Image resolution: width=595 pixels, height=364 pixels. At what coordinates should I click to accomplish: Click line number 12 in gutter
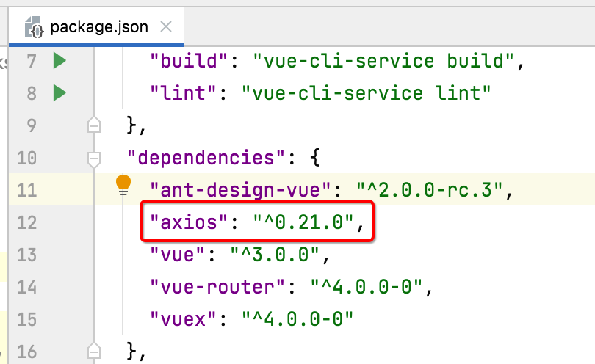click(27, 222)
